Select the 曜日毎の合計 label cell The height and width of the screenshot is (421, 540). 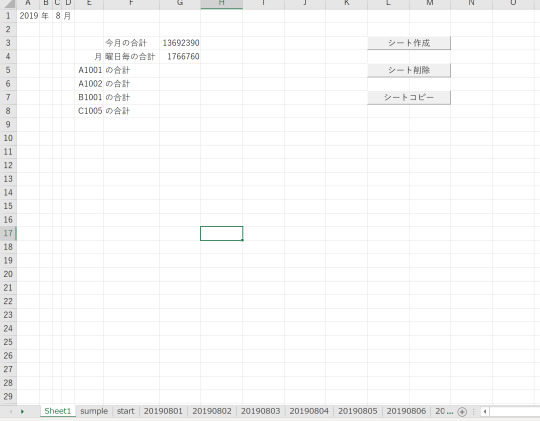click(131, 57)
